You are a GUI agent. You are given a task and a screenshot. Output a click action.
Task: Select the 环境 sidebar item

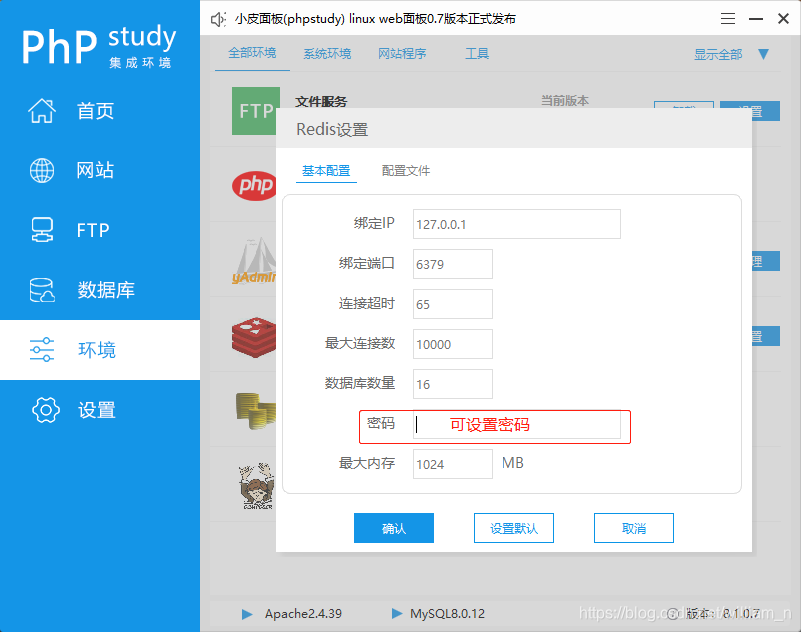[100, 350]
